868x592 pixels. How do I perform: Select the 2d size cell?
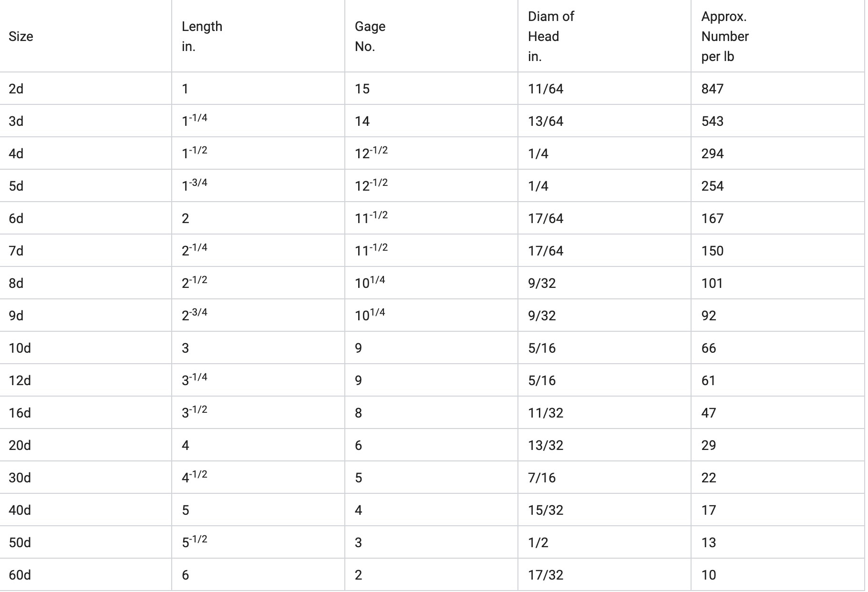point(16,89)
